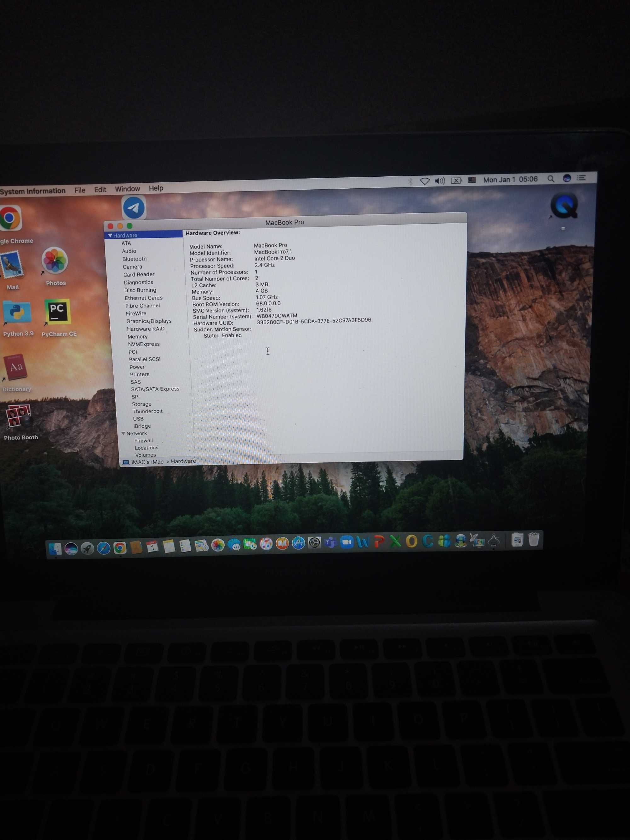This screenshot has height=840, width=630.
Task: Open the File menu
Action: [x=80, y=190]
